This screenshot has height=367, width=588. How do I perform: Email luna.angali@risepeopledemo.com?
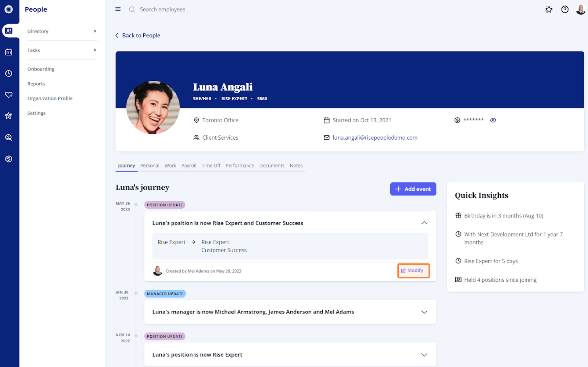[x=375, y=137]
